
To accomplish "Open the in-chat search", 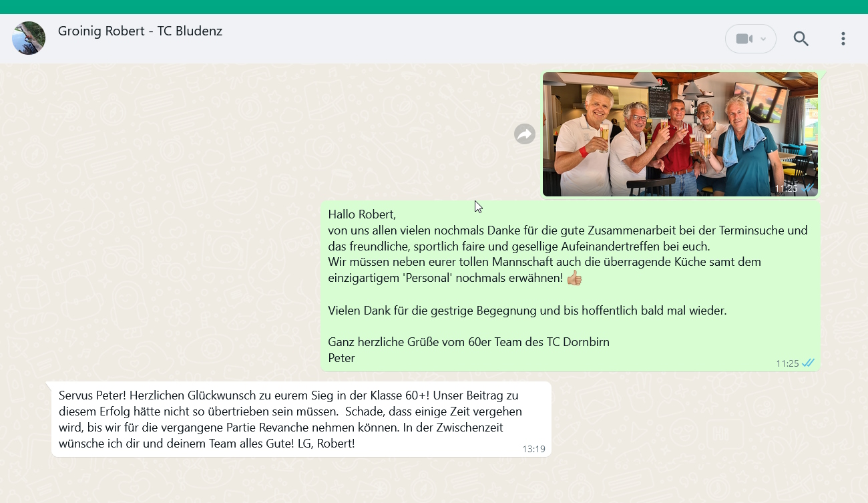I will click(x=801, y=39).
